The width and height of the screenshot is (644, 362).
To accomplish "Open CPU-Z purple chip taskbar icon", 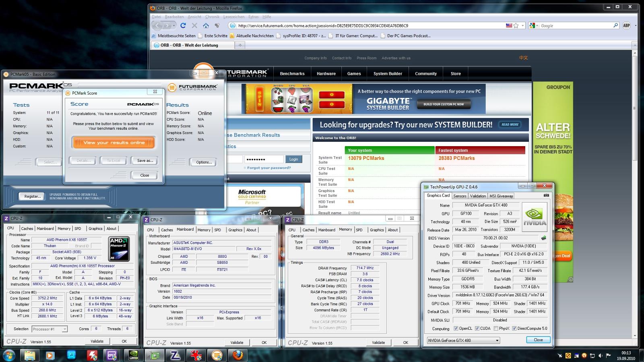I will point(112,355).
